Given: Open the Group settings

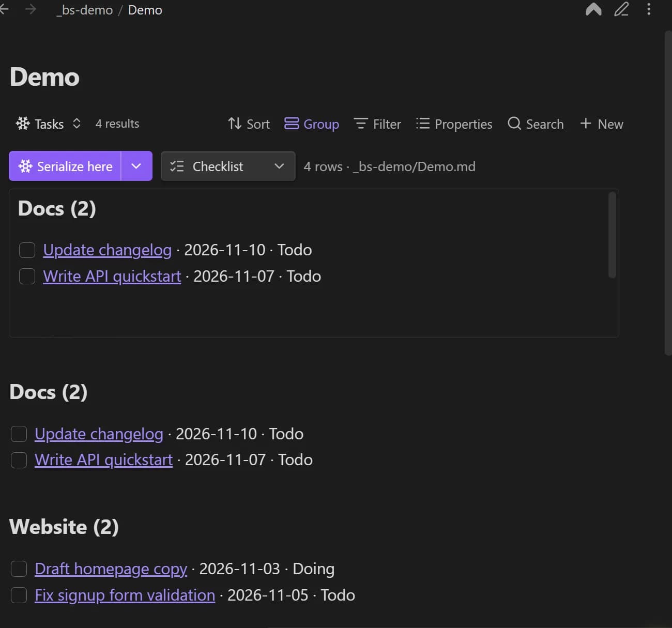Looking at the screenshot, I should (312, 124).
